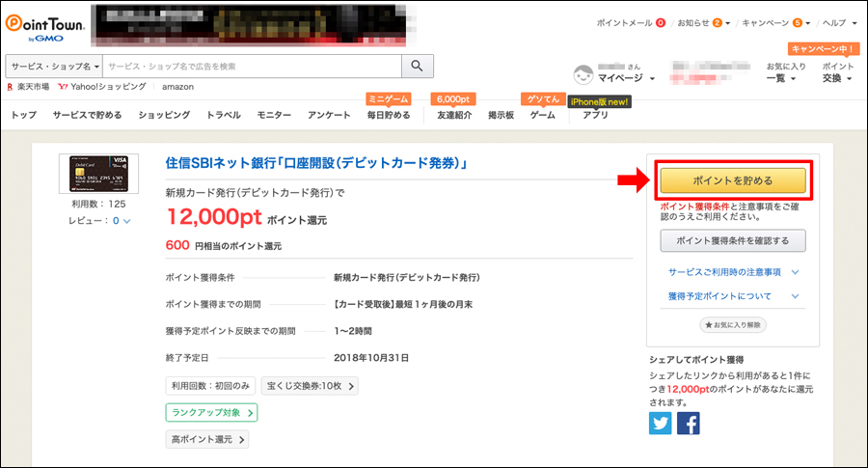Click the 12,000pt point value text
This screenshot has height=468, width=868.
[x=214, y=216]
